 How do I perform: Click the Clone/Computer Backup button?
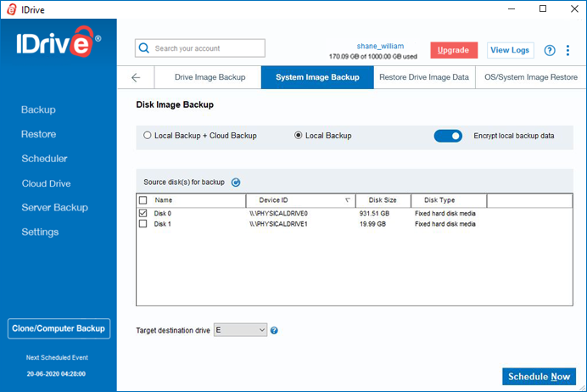click(59, 328)
